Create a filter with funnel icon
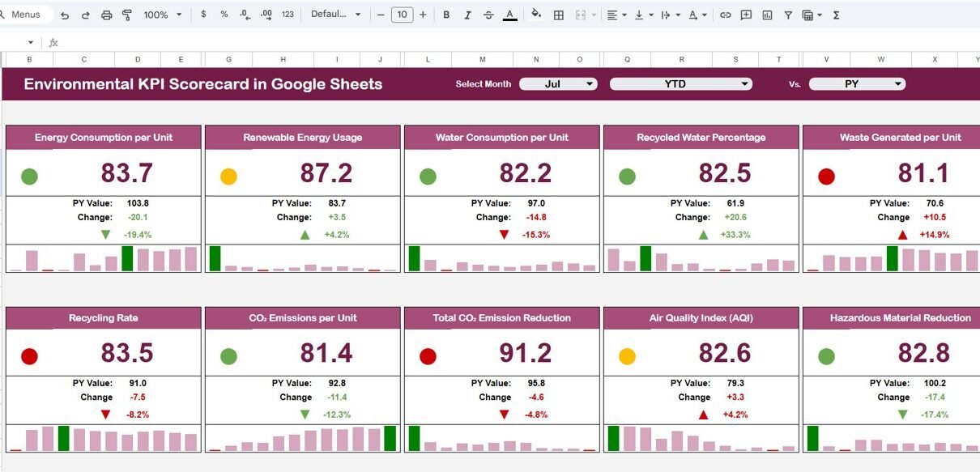Screen dimensions: 980x472 coord(788,15)
